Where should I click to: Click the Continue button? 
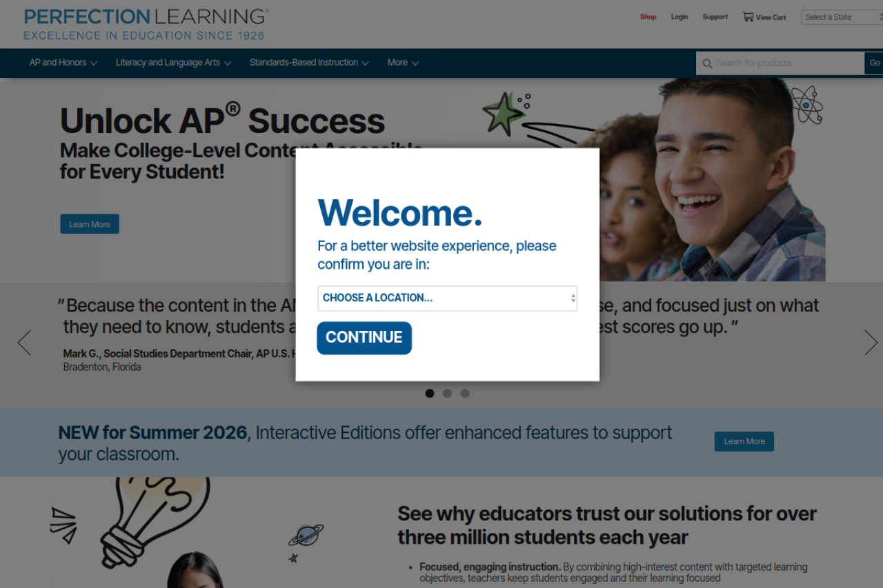click(x=364, y=338)
